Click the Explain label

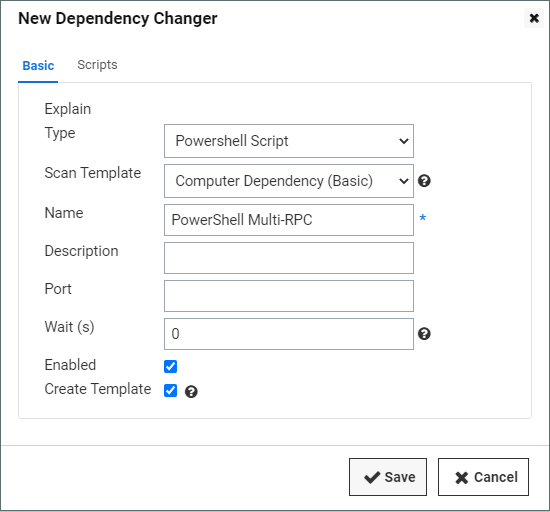click(68, 109)
